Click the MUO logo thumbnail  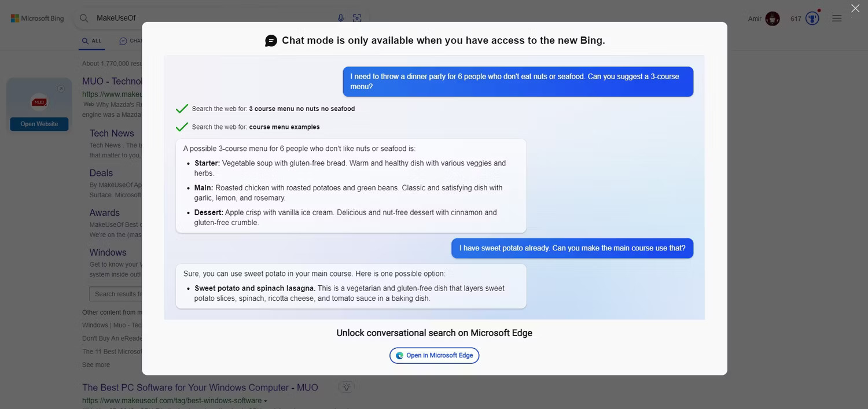tap(39, 102)
